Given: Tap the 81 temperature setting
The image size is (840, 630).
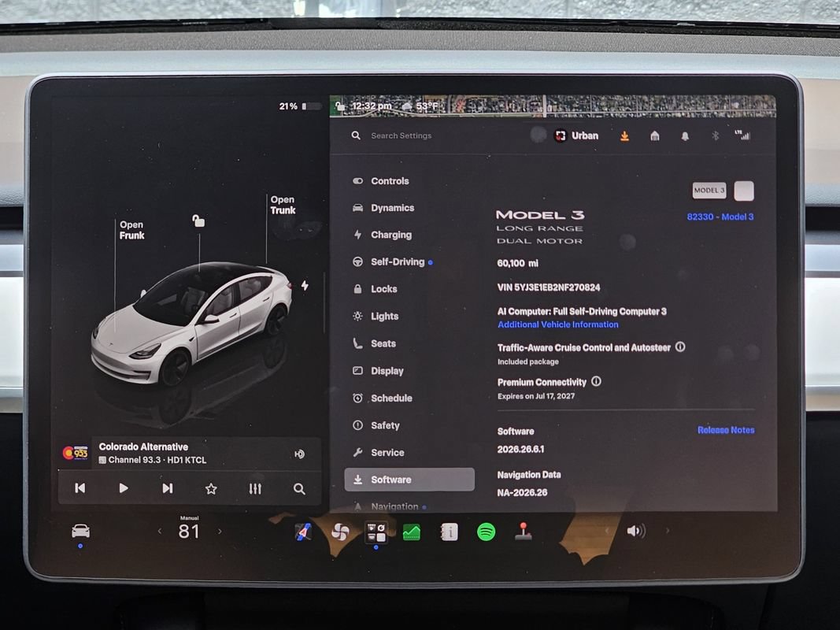Looking at the screenshot, I should tap(189, 531).
